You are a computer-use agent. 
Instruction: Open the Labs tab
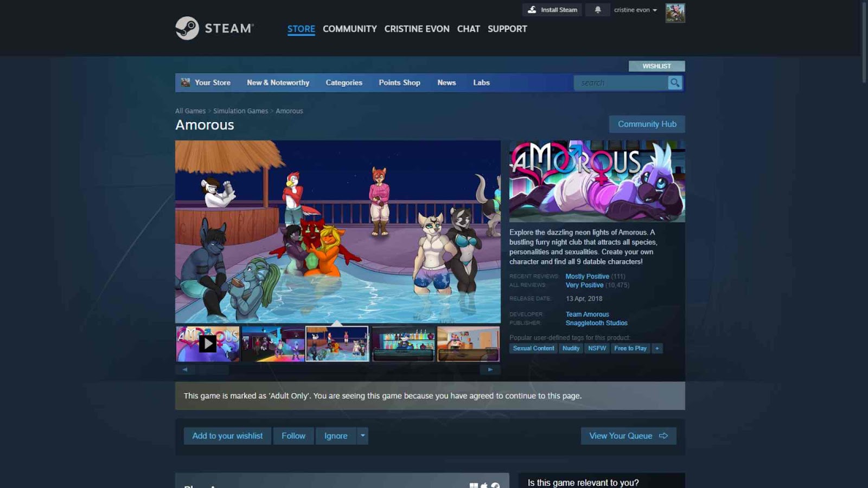coord(481,82)
